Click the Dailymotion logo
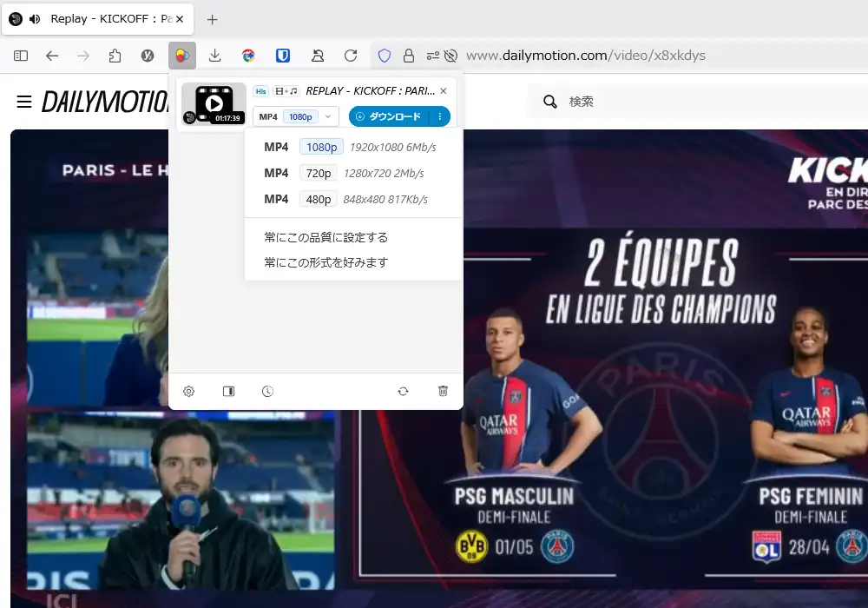 [x=105, y=102]
